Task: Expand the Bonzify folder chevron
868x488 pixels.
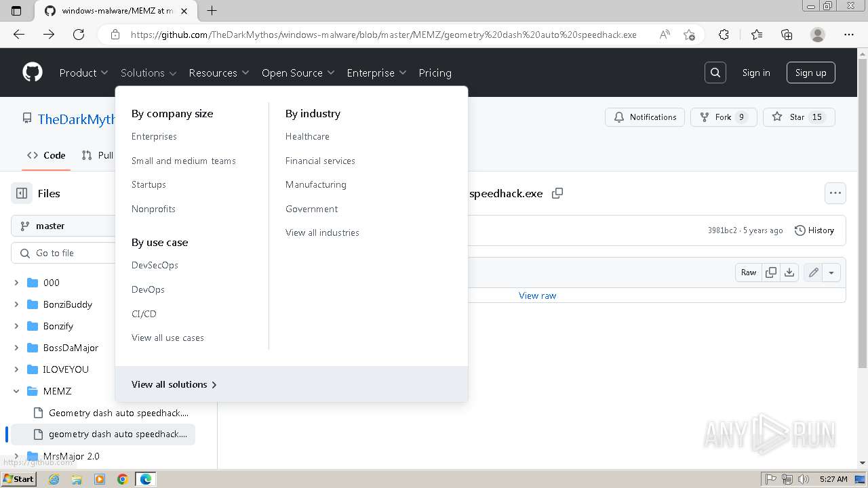Action: [x=16, y=326]
